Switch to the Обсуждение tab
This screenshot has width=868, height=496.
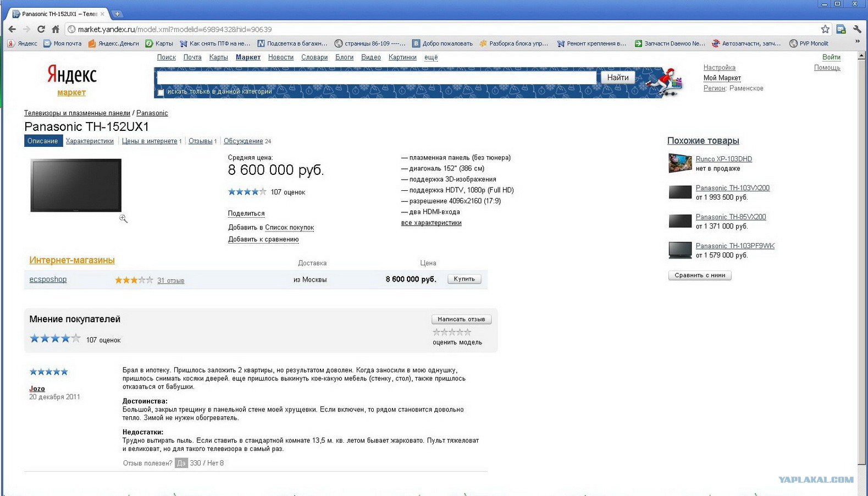click(244, 141)
